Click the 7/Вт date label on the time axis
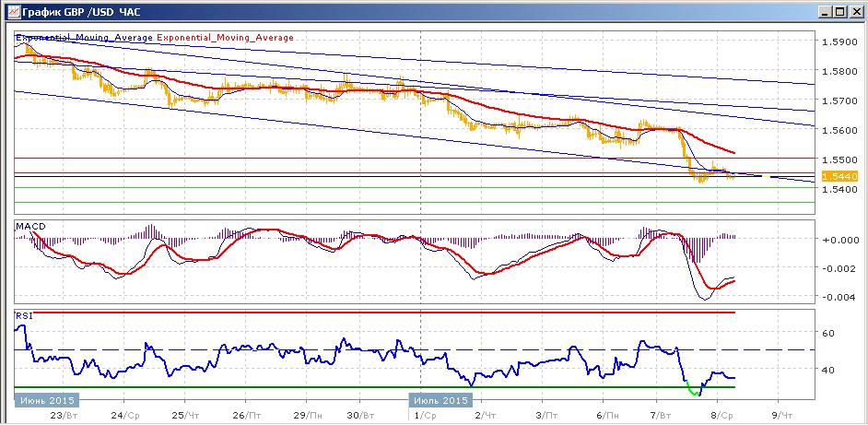This screenshot has height=425, width=868. tap(658, 415)
